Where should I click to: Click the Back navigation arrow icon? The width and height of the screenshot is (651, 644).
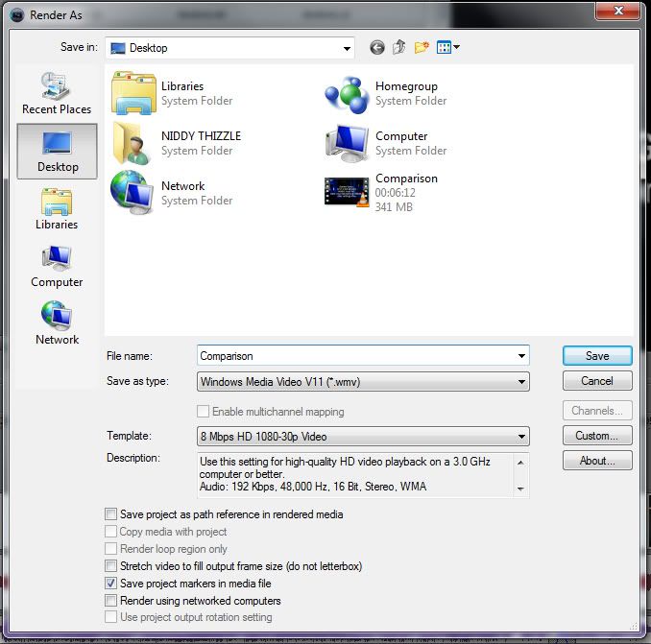click(376, 47)
